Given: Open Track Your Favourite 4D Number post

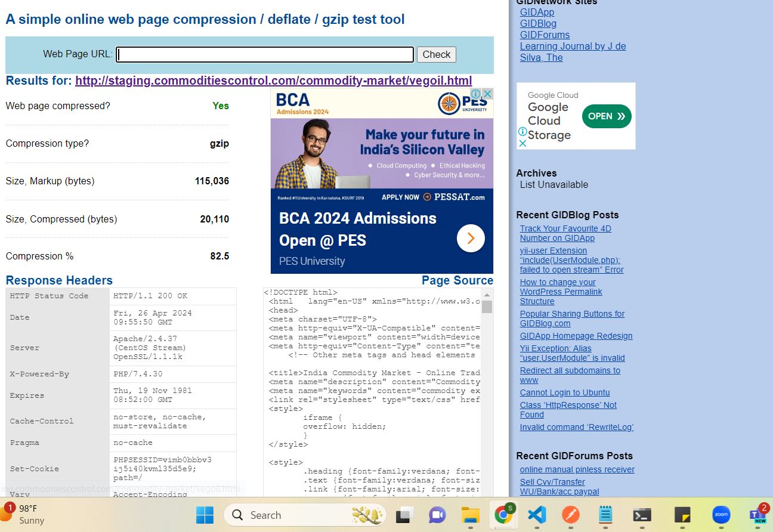Looking at the screenshot, I should 565,233.
